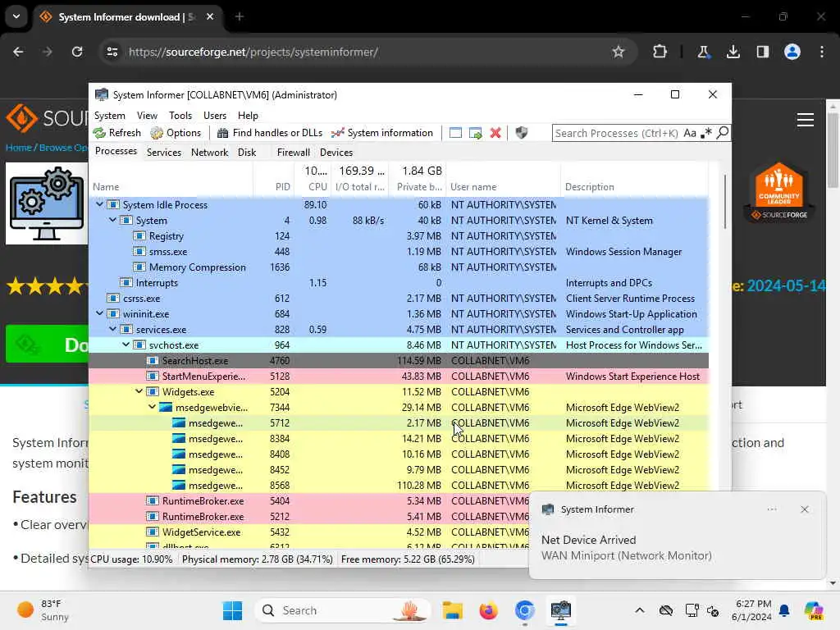Open Firefox from the taskbar
This screenshot has height=630, width=840.
click(489, 610)
